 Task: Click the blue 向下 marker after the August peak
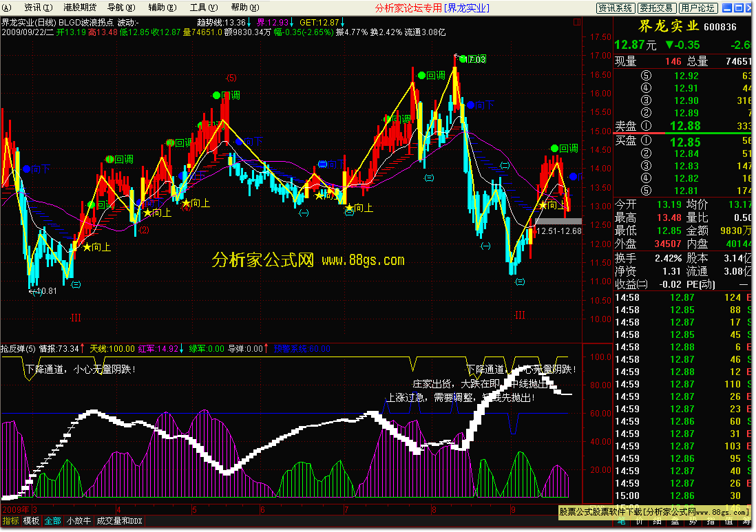480,105
